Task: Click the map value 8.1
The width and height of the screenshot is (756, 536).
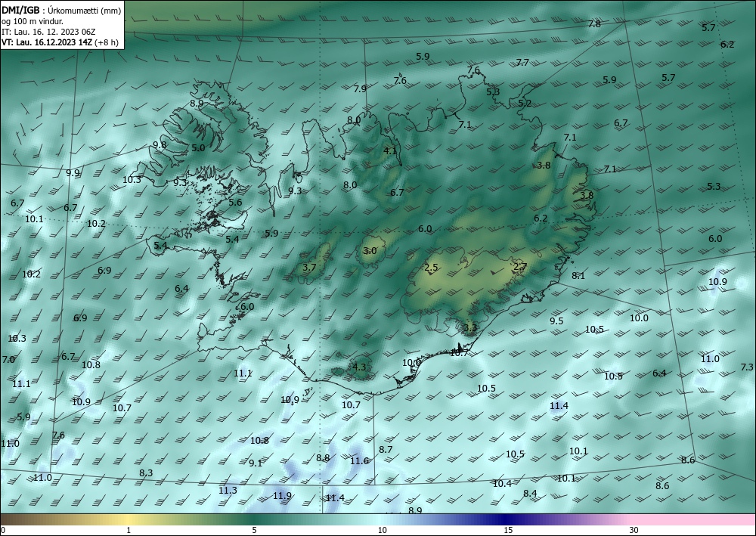Action: pyautogui.click(x=578, y=276)
